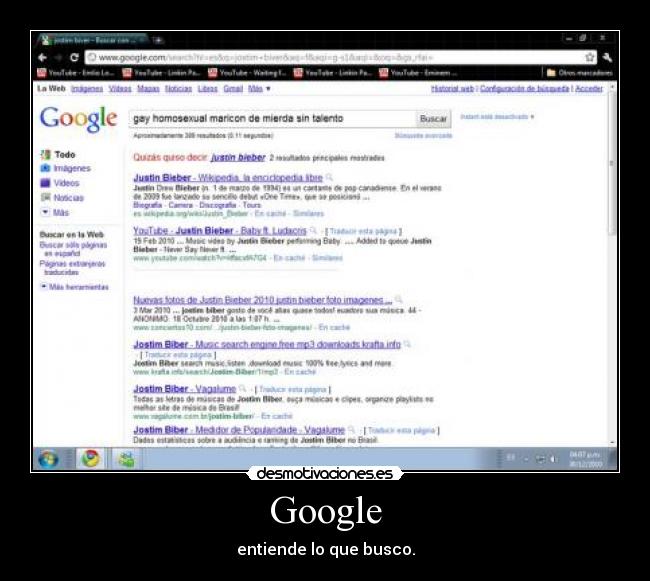The image size is (650, 581).
Task: Choose Páginas extranjeras traducidas
Action: tap(72, 268)
